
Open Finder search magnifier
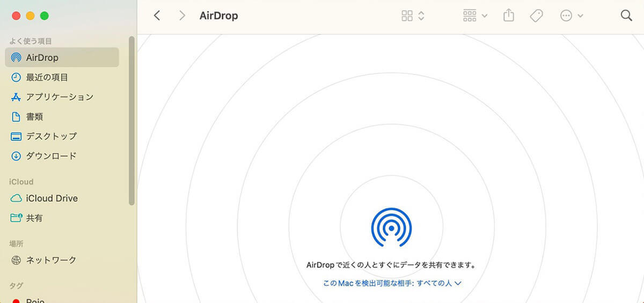tap(626, 16)
